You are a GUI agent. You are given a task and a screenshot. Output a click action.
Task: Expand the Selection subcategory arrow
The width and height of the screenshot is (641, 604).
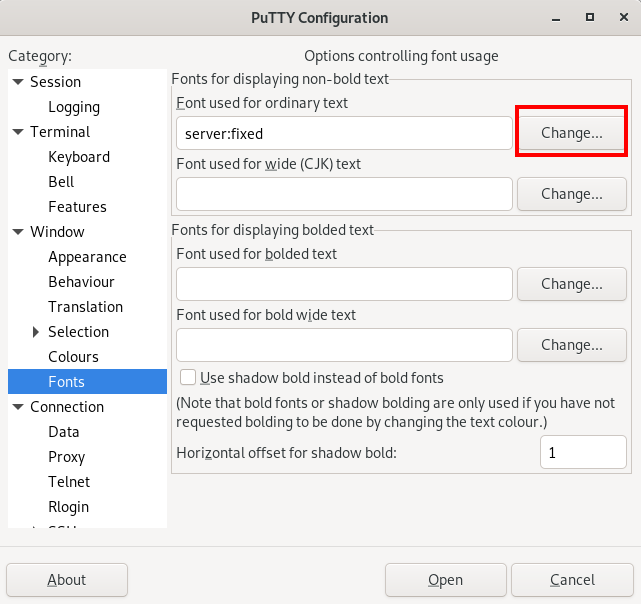pos(36,332)
